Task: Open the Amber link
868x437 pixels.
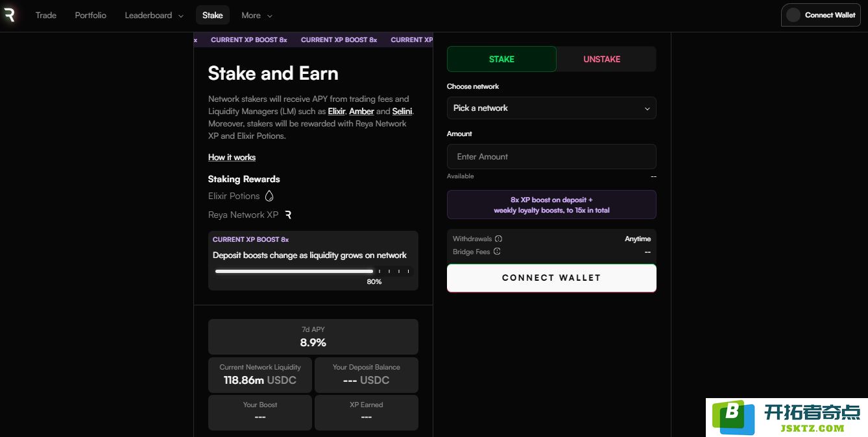Action: 361,112
